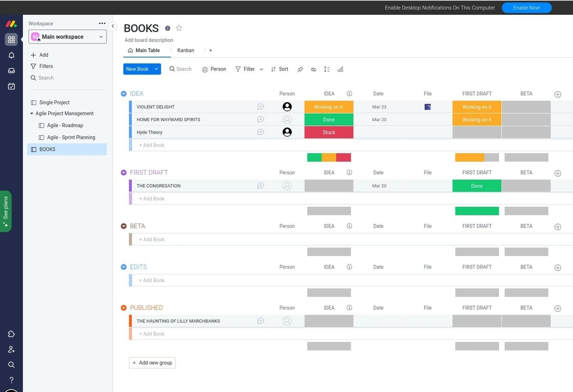Open your Inbox from the left sidebar
This screenshot has height=392, width=573.
(11, 70)
